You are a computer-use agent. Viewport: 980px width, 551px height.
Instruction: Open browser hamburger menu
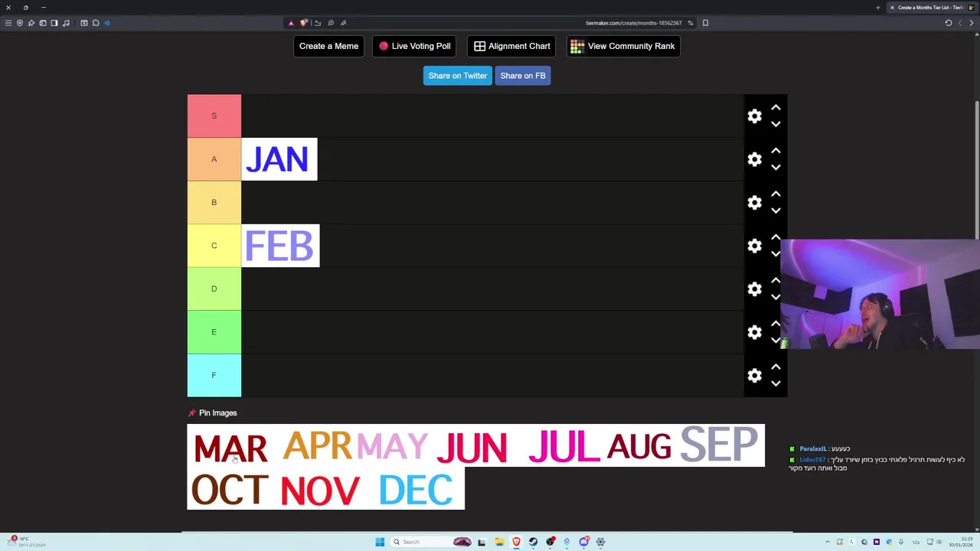coord(8,23)
